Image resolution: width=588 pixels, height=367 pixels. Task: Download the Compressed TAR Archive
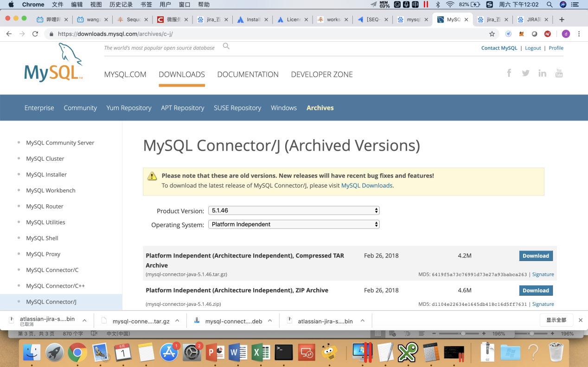(536, 256)
